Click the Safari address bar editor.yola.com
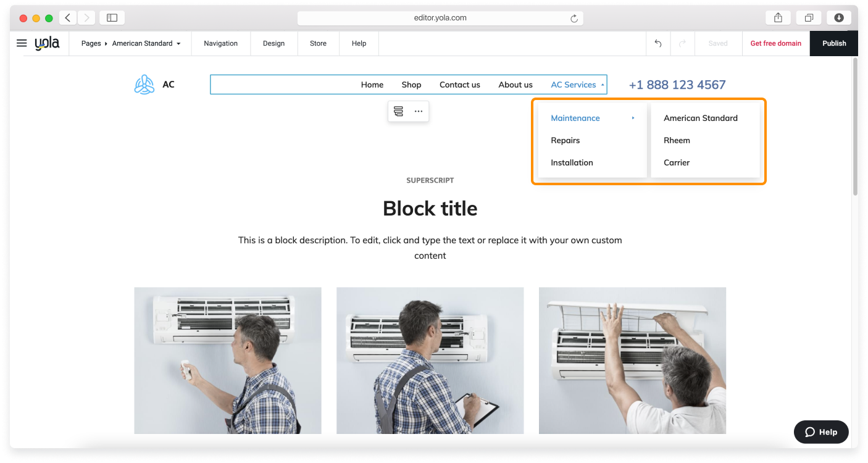Image resolution: width=868 pixels, height=463 pixels. (440, 18)
